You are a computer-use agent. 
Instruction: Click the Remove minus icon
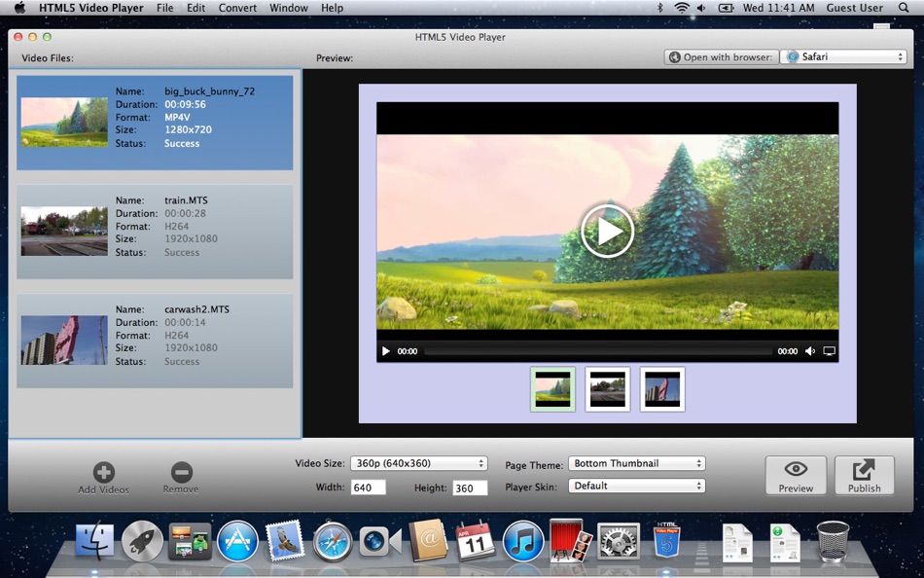pos(181,473)
